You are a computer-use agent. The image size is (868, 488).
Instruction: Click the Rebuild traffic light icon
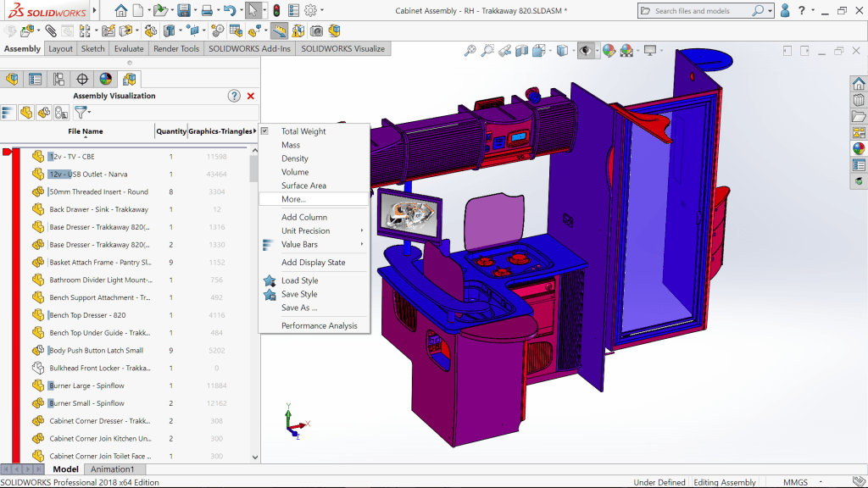[x=275, y=11]
